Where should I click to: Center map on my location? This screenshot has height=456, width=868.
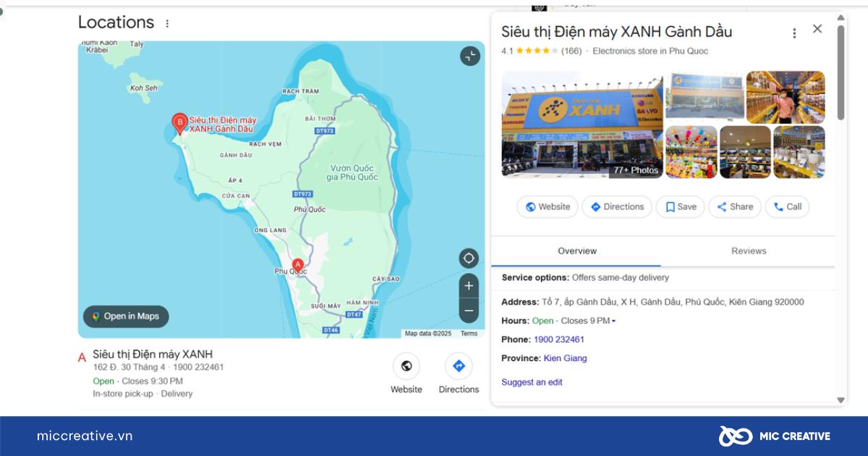[469, 258]
